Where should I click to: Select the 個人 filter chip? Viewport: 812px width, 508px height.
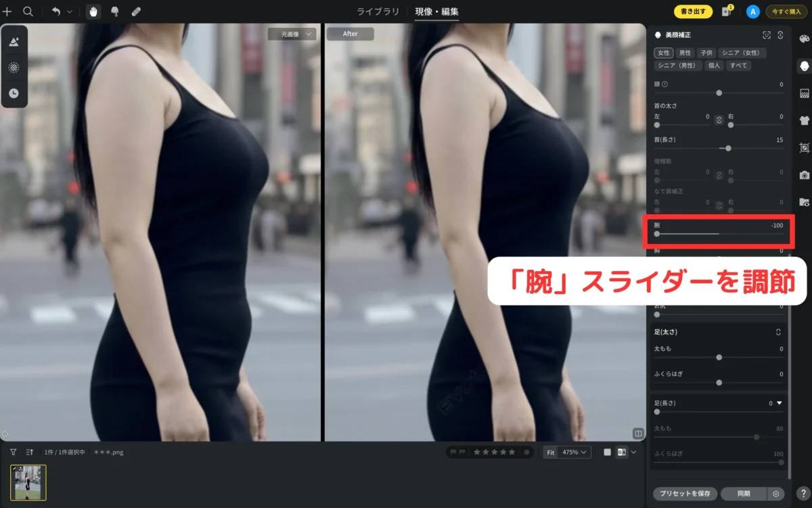coord(714,66)
